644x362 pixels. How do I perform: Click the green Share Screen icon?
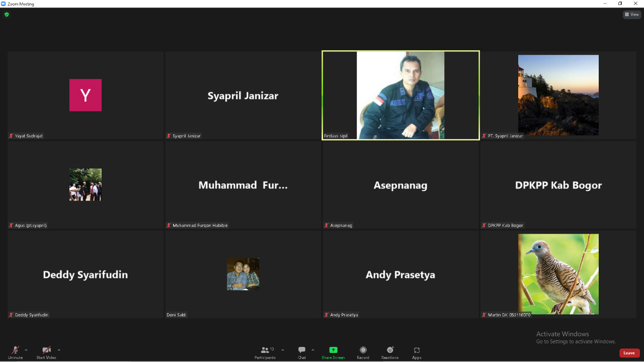pos(333,350)
